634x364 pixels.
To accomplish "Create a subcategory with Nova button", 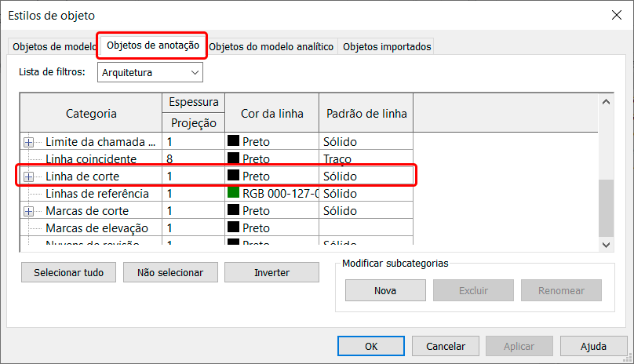I will [x=385, y=290].
